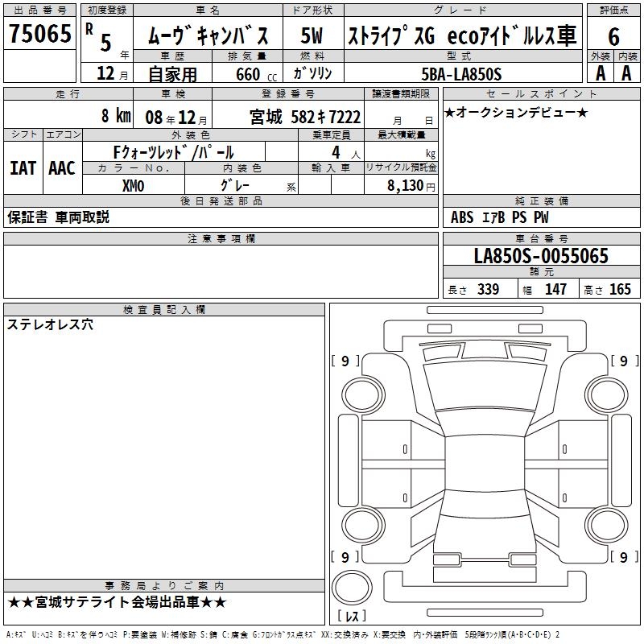Click the 評価点 header label
Viewport: 644px width, 644px height.
point(613,10)
